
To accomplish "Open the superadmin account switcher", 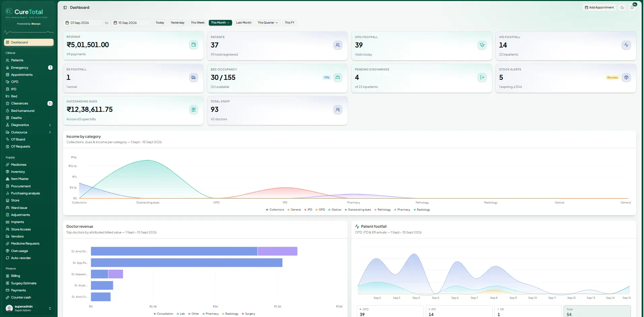I will (29, 308).
